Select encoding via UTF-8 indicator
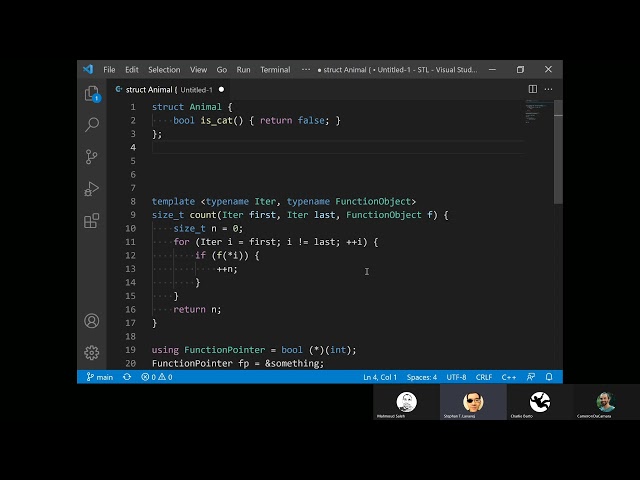The image size is (640, 480). (456, 377)
